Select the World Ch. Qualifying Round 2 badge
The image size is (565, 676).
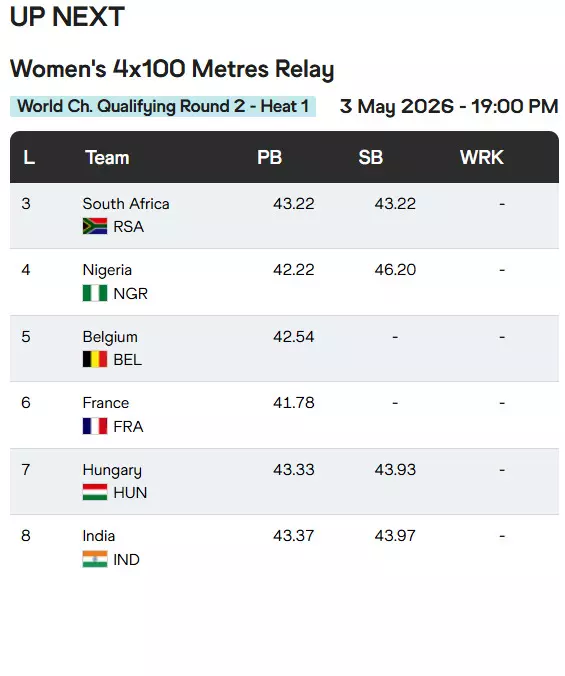[163, 106]
